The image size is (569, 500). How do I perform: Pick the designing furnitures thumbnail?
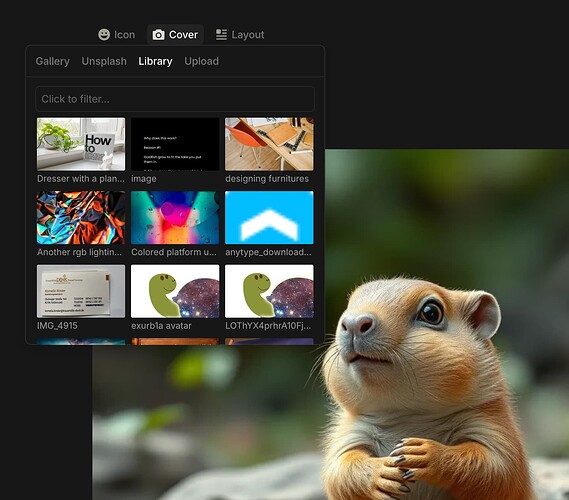[269, 144]
